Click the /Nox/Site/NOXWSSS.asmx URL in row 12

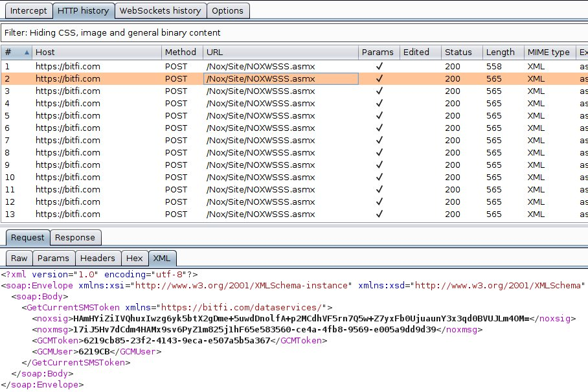click(260, 202)
